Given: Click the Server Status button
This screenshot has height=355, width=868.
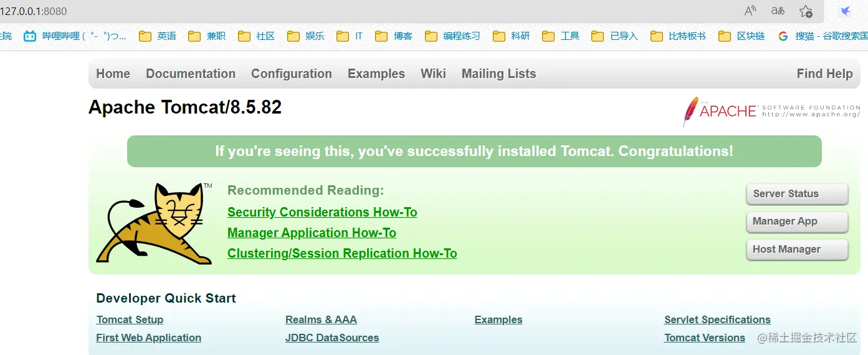Looking at the screenshot, I should point(797,194).
